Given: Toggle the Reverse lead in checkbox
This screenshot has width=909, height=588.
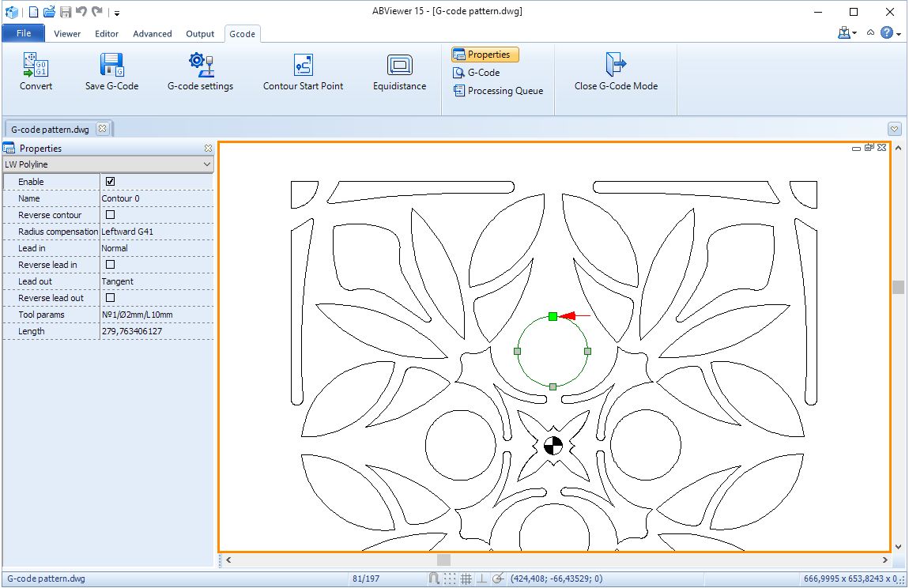Looking at the screenshot, I should (x=110, y=265).
